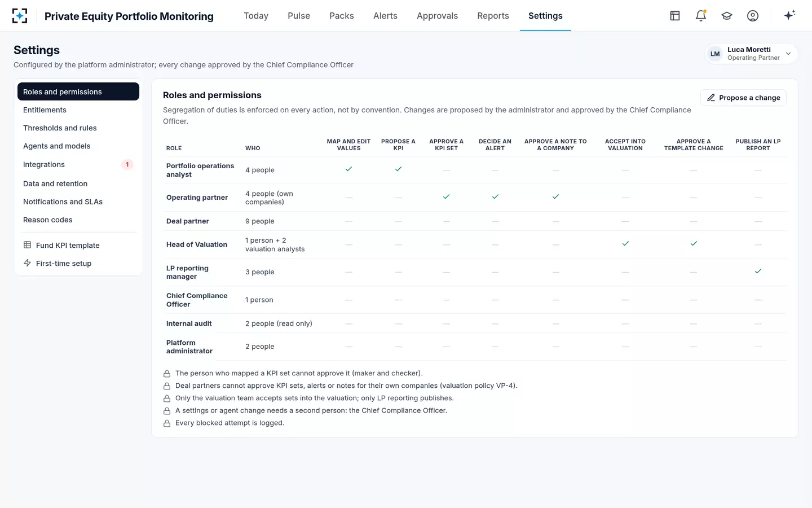Image resolution: width=812 pixels, height=508 pixels.
Task: Open Entitlements settings section
Action: coord(78,110)
